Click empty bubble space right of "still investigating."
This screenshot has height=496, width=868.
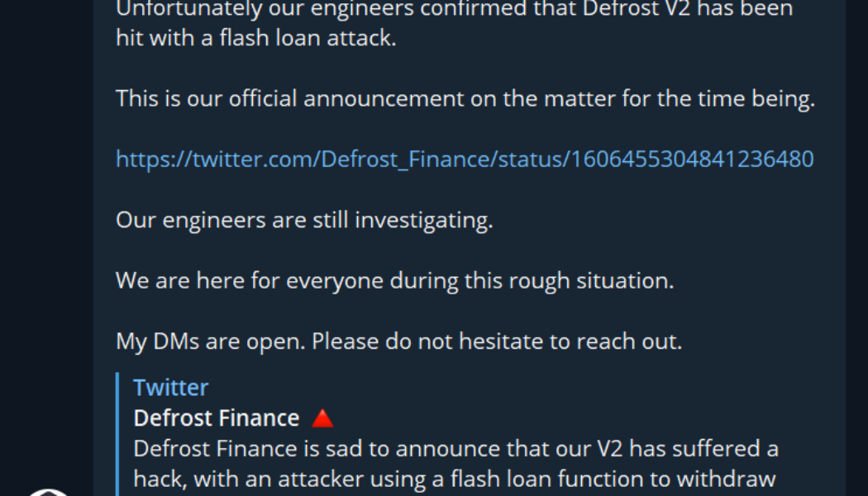pos(661,220)
